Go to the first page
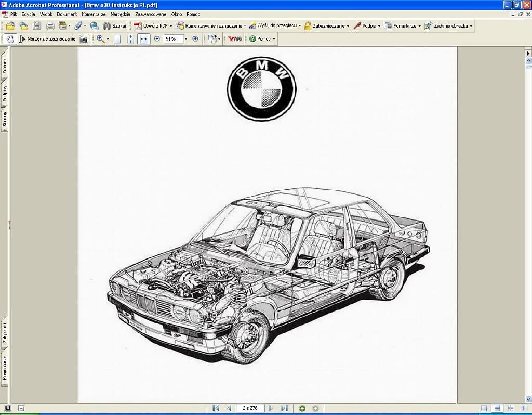 click(216, 408)
